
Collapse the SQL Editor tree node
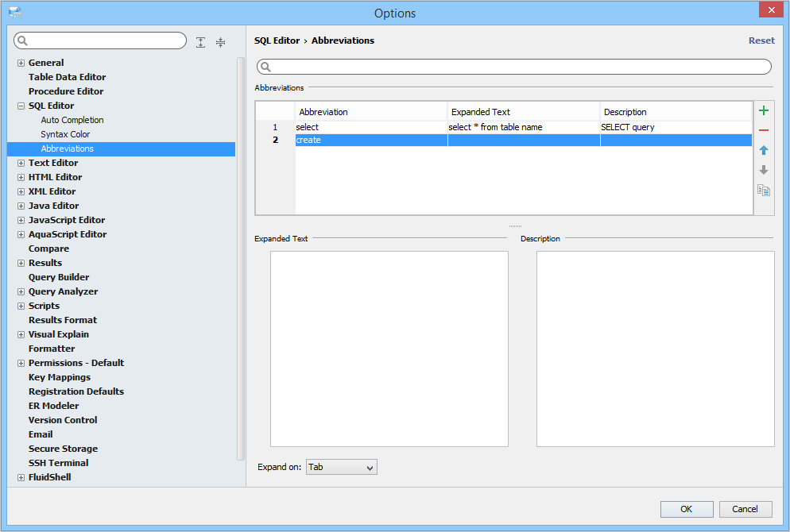coord(21,106)
